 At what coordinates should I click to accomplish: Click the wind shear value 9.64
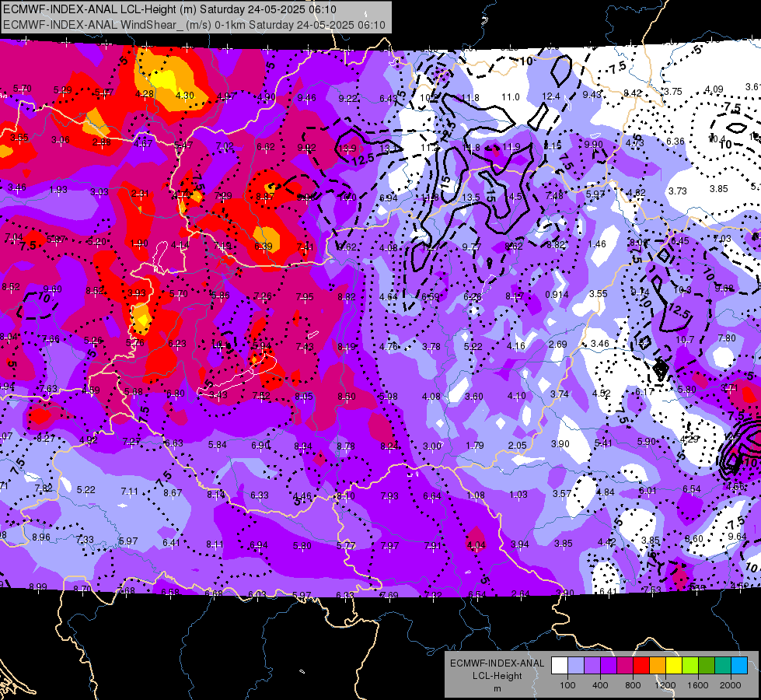[x=737, y=537]
